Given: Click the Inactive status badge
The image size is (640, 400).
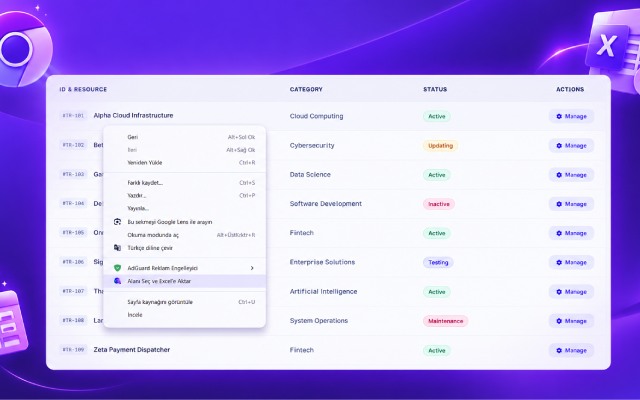Looking at the screenshot, I should click(439, 204).
